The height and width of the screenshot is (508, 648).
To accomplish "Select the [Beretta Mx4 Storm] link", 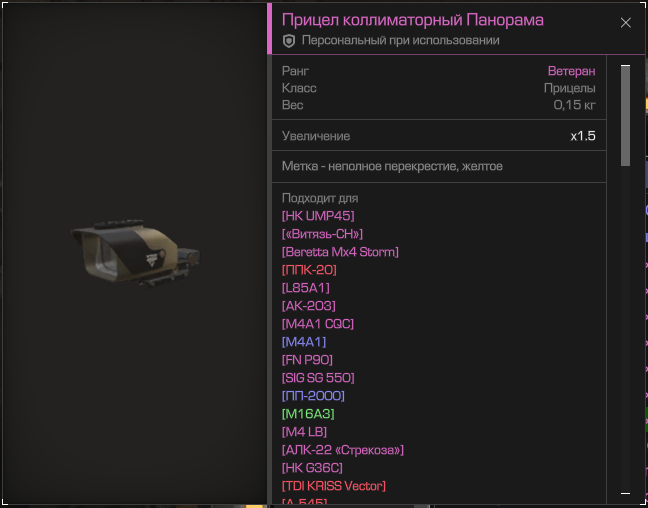I will (340, 252).
